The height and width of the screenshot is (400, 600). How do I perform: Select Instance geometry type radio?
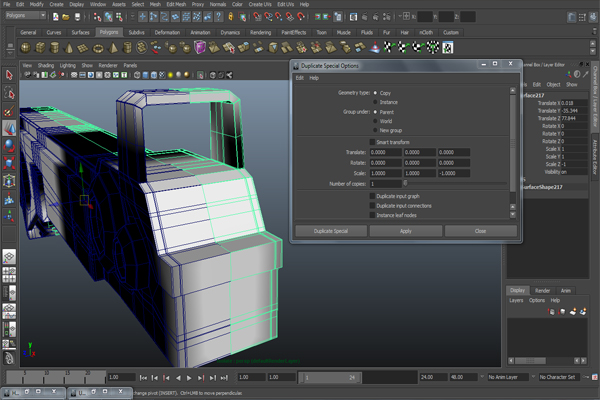(375, 102)
